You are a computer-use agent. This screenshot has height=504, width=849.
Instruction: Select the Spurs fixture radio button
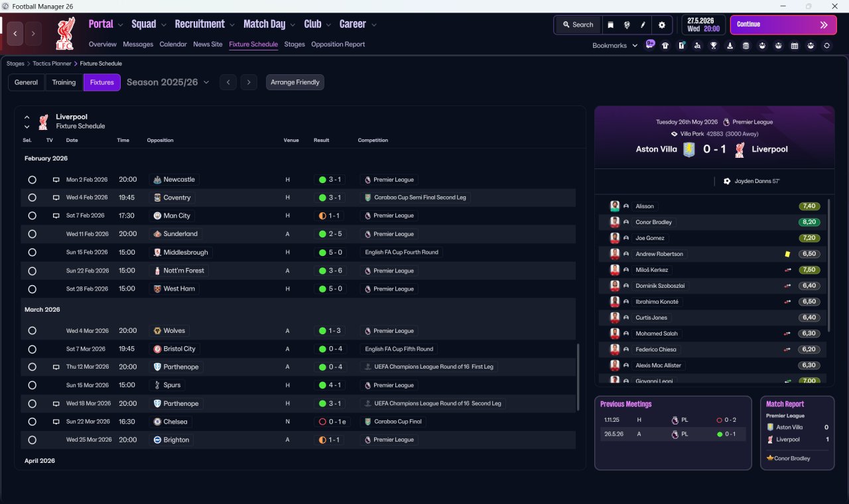click(x=32, y=385)
